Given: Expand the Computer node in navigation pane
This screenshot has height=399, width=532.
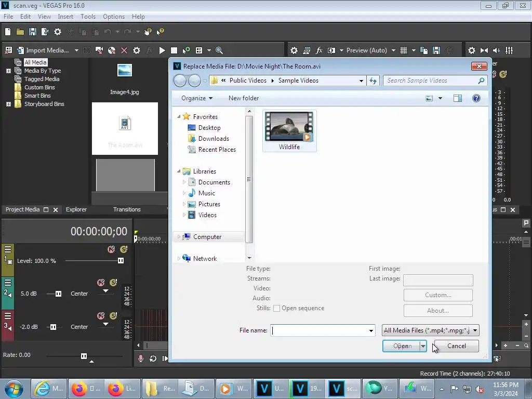Looking at the screenshot, I should tap(179, 237).
